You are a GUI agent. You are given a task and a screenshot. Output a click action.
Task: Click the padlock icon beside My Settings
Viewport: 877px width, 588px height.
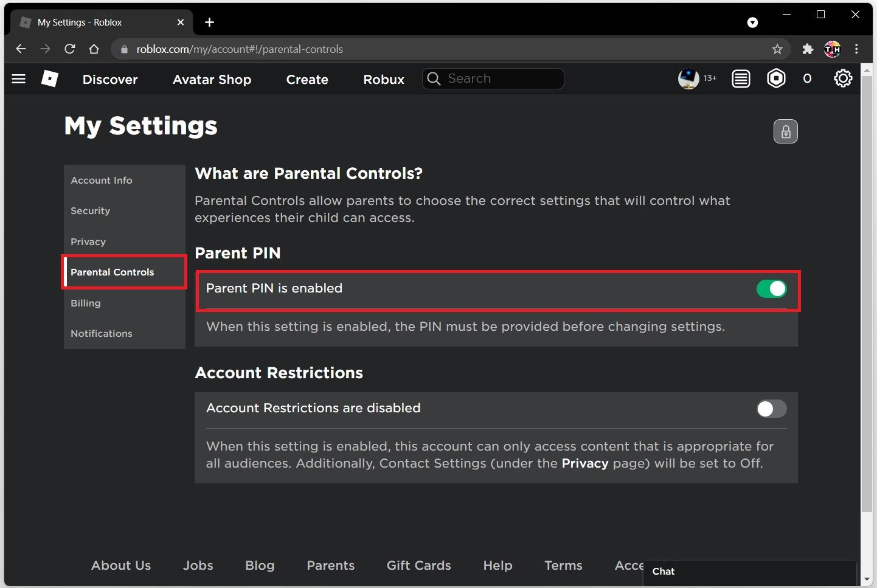[x=785, y=131]
